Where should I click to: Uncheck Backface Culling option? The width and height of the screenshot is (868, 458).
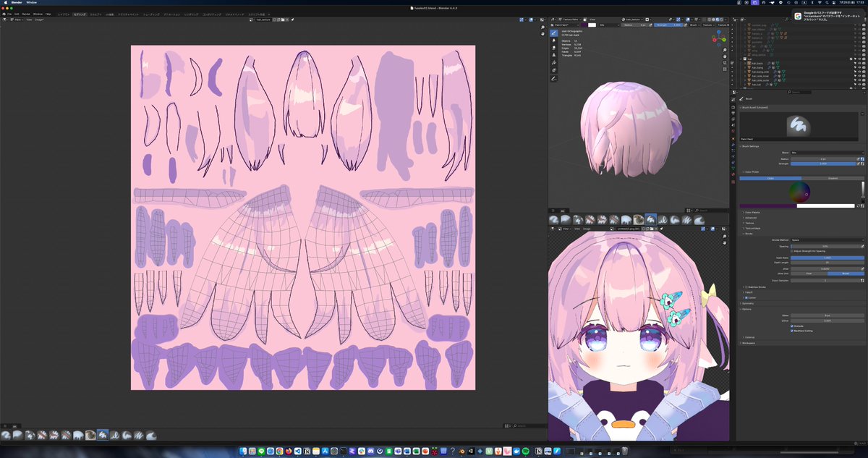(792, 331)
